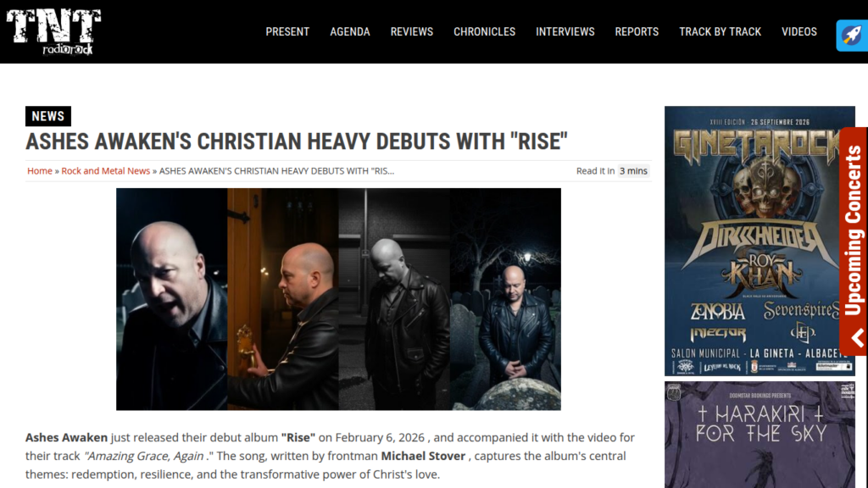Click the Home breadcrumb link
Image resolution: width=868 pixels, height=488 pixels.
click(40, 171)
